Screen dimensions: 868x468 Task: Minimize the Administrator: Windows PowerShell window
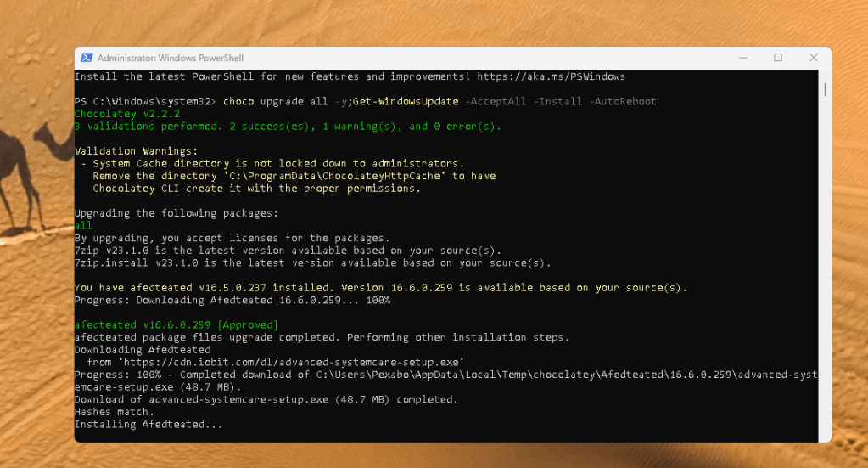tap(743, 58)
